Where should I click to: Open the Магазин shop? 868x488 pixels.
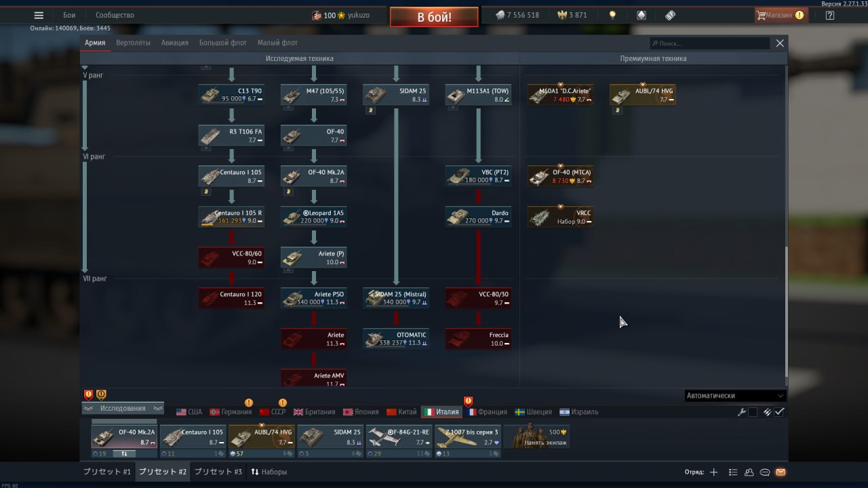click(x=781, y=15)
